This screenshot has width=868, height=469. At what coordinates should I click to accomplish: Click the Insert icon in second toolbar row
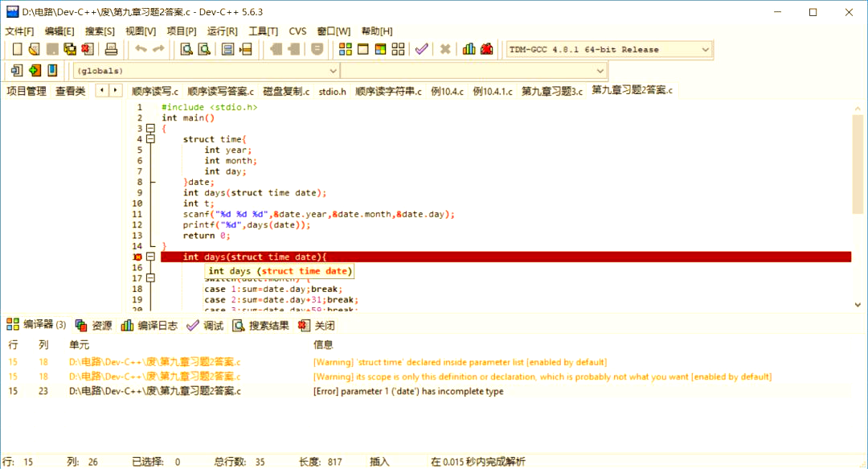(17, 71)
